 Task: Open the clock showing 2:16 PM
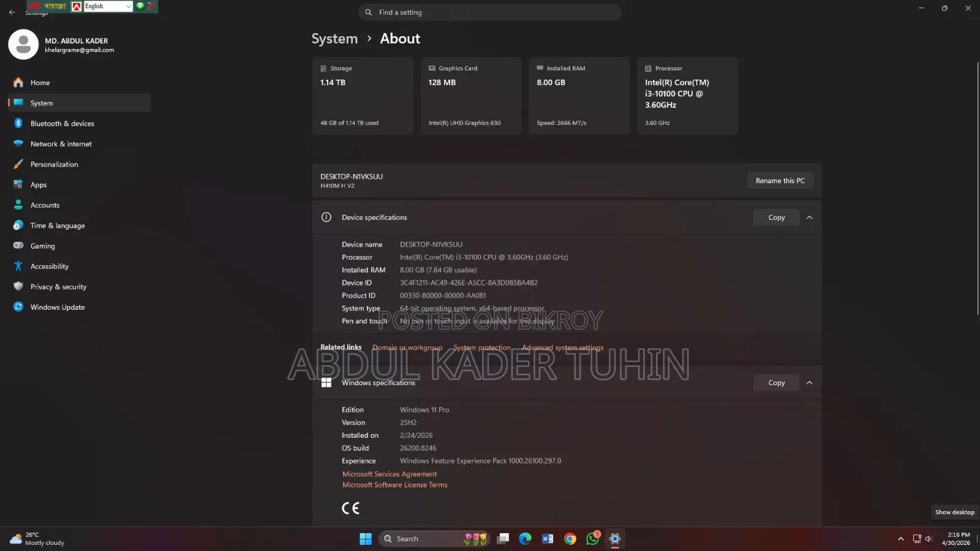point(956,539)
